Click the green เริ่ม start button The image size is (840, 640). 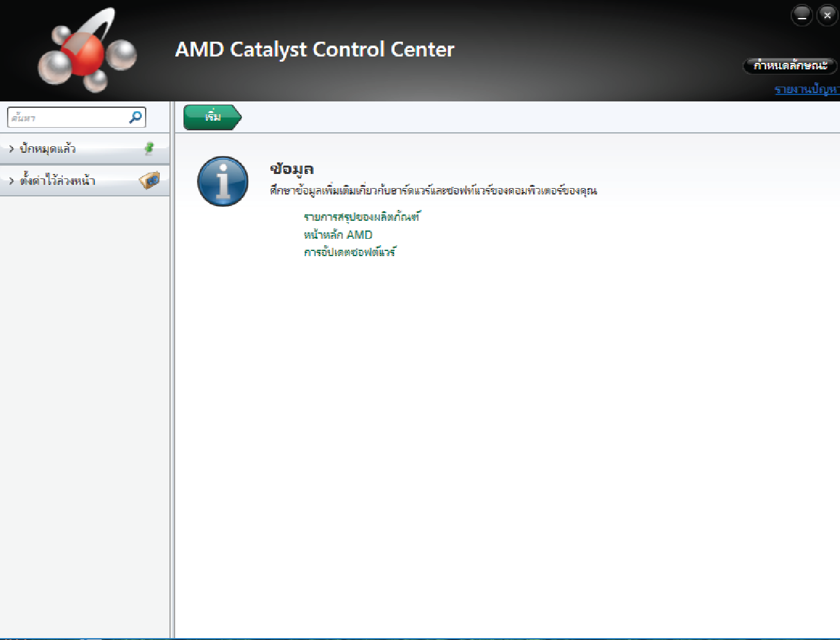[x=212, y=117]
